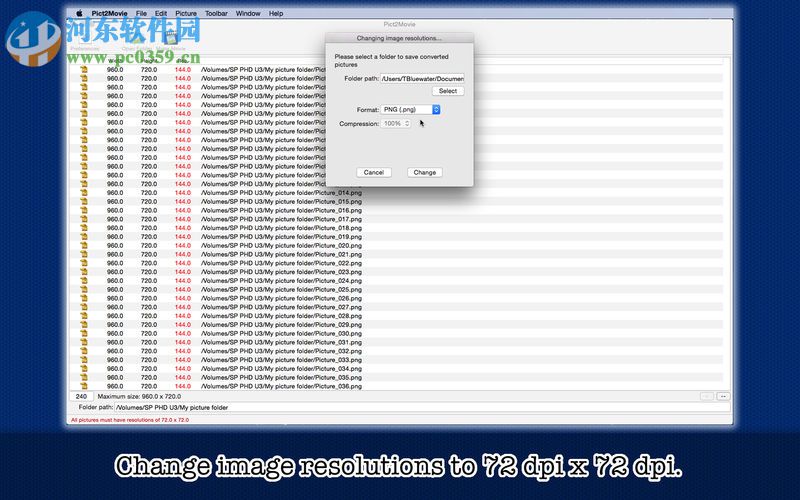The image size is (800, 500).
Task: Click the Change button in the dialog
Action: point(424,172)
